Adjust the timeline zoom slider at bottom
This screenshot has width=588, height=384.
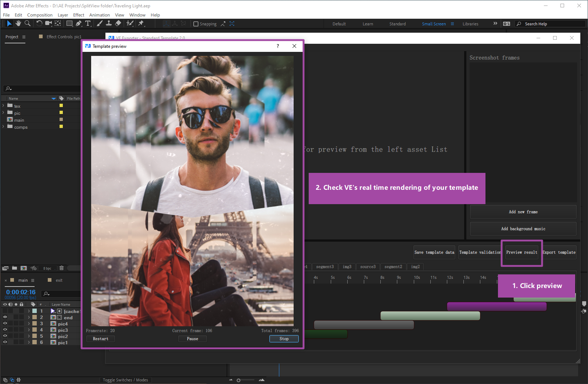pyautogui.click(x=245, y=380)
